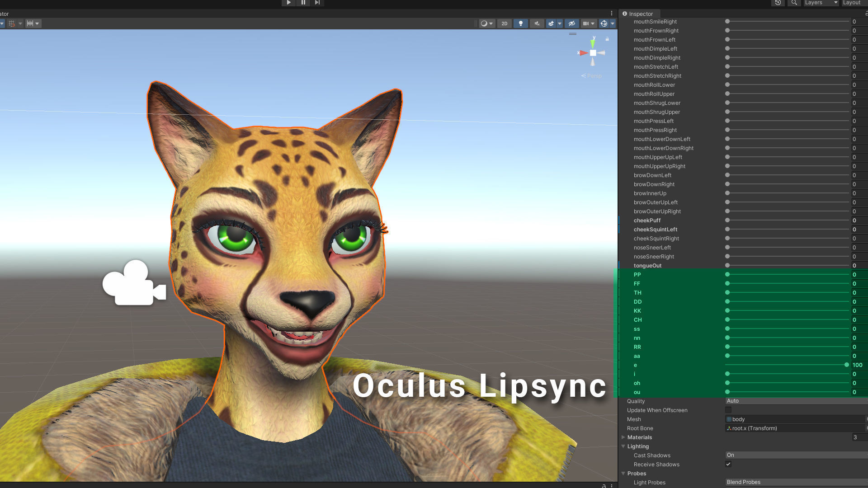Screen dimensions: 868x488
Task: Click the KK viseme slider handle
Action: pos(727,311)
